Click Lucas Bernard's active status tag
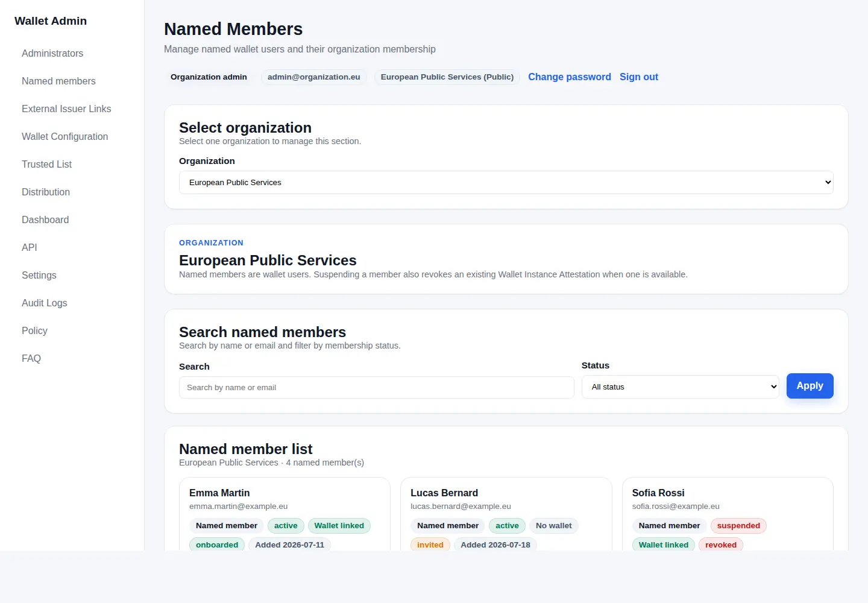868x603 pixels. (x=508, y=526)
